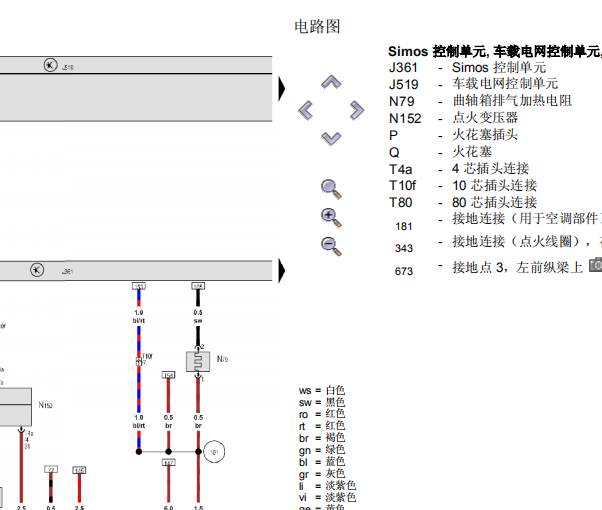Click color code gn = 绿色
Screen dimensions: 602x510
coord(322,450)
